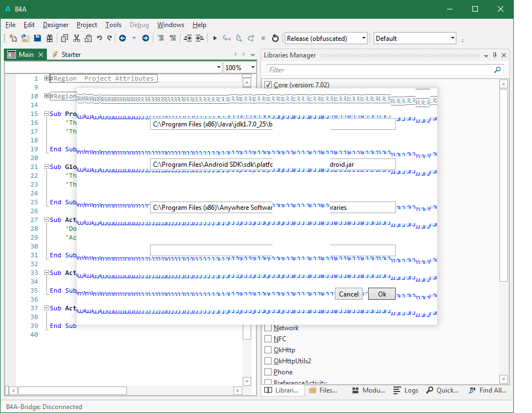
Task: Click the Block comment toolbar icon
Action: point(161,38)
